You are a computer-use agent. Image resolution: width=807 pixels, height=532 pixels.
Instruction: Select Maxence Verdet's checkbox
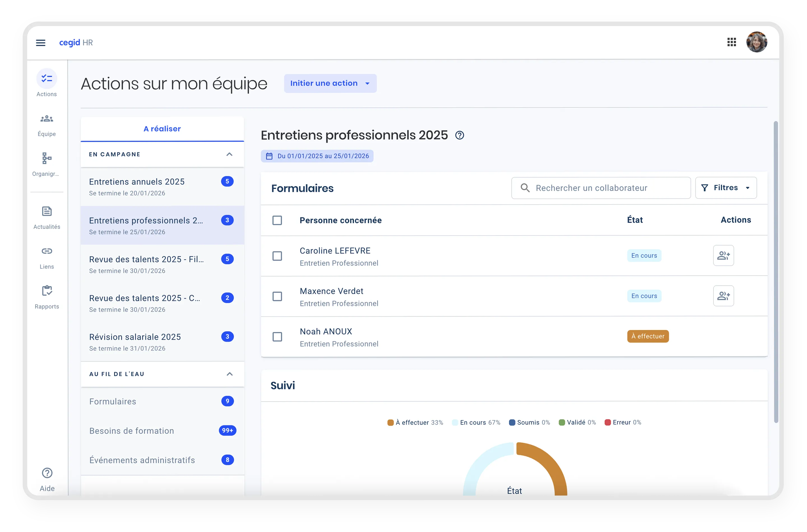coord(277,296)
